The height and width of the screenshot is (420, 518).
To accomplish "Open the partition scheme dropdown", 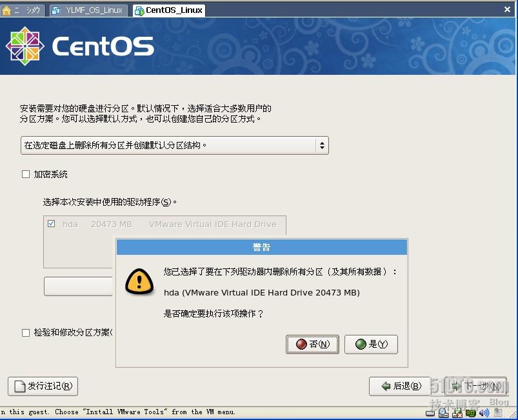I will [x=174, y=145].
